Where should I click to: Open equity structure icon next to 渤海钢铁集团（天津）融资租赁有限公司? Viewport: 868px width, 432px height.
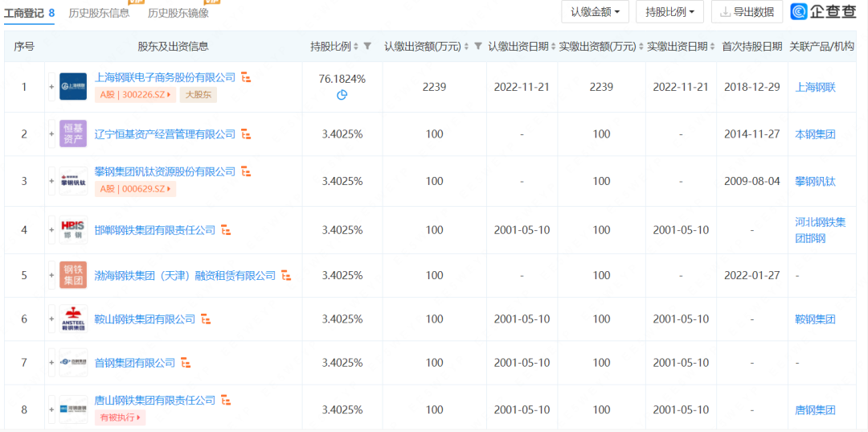pos(286,275)
